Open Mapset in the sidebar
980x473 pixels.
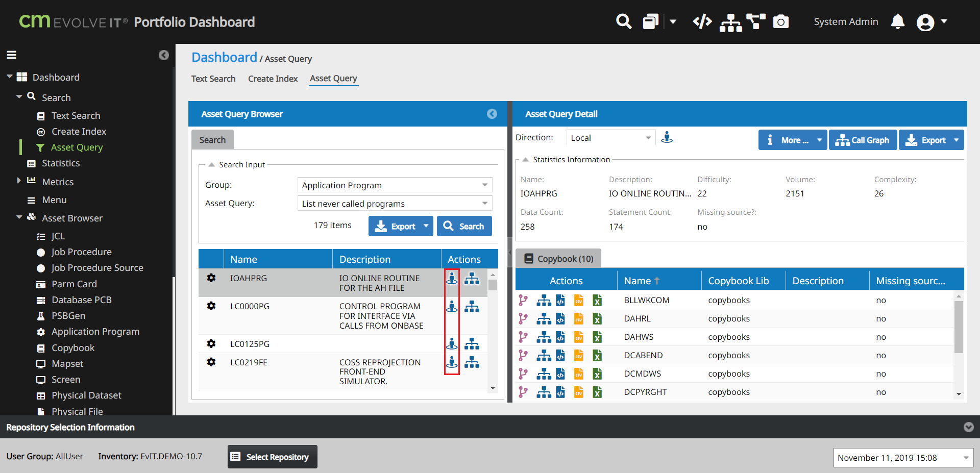(67, 364)
